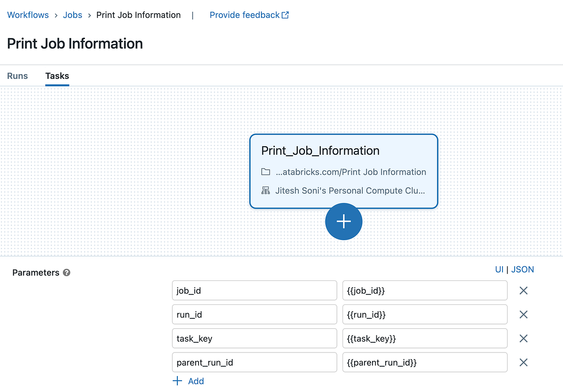Screen dimensions: 563x392
Task: Expand the Workflows breadcrumb menu
Action: [x=28, y=15]
